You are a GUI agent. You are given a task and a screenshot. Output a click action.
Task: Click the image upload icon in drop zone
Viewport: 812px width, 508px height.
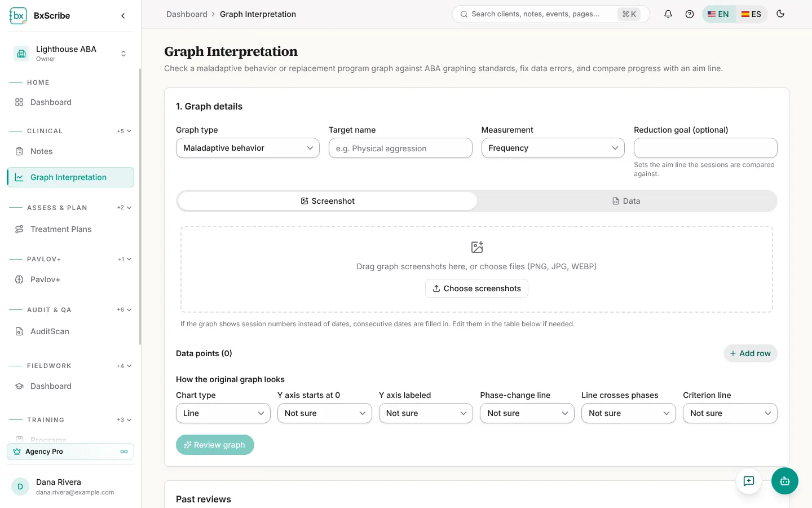(x=477, y=247)
